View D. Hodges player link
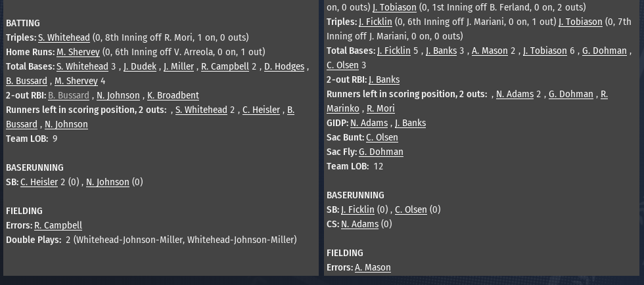Screen dimensions: 644x285 pyautogui.click(x=284, y=66)
